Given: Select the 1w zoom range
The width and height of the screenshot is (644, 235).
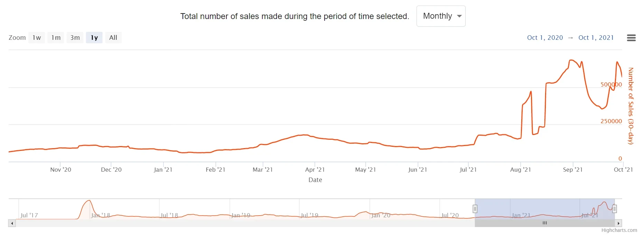Looking at the screenshot, I should point(37,38).
